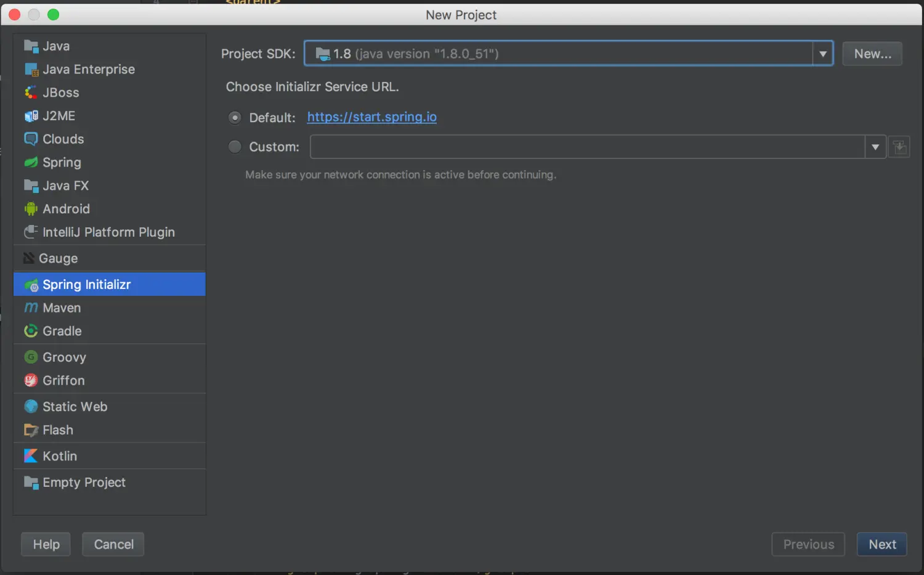This screenshot has width=924, height=575.
Task: Pick Gradle project type label
Action: tap(62, 331)
